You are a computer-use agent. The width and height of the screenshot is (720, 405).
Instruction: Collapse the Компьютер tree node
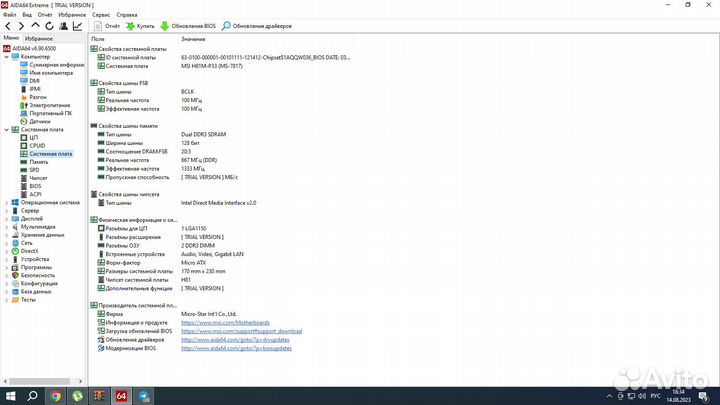6,56
